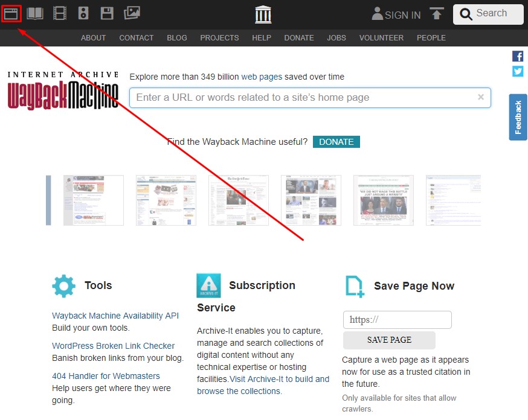528x420 pixels.
Task: Click the Wayback Machine logo
Action: coord(63,91)
